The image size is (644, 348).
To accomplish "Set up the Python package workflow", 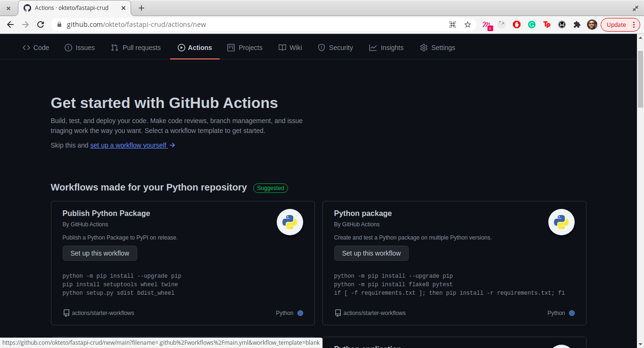I will (372, 253).
